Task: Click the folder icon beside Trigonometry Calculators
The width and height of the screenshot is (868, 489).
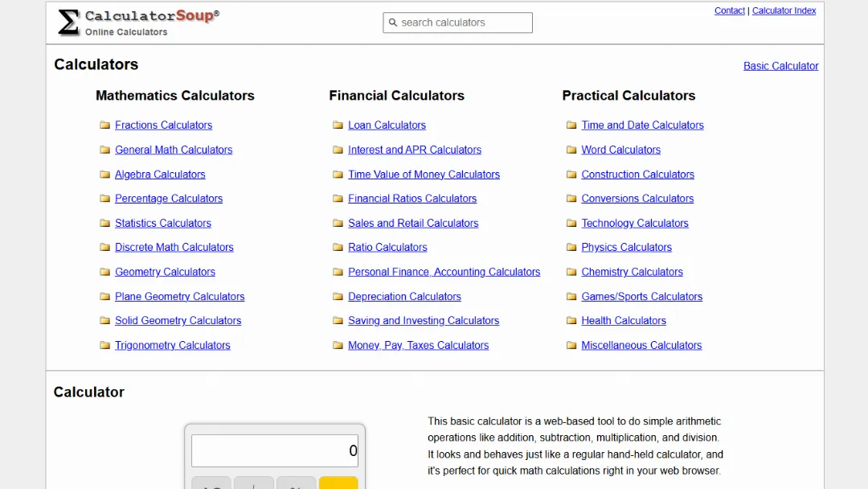Action: coord(104,345)
